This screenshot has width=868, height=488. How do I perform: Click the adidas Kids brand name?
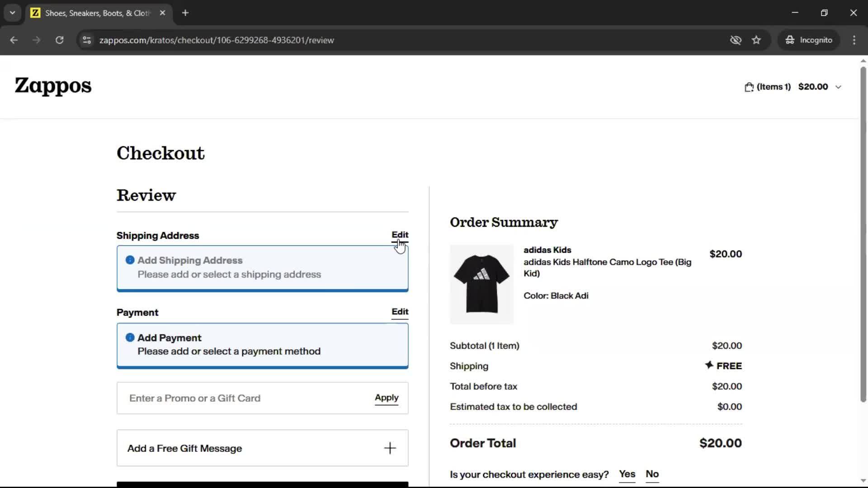coord(547,250)
